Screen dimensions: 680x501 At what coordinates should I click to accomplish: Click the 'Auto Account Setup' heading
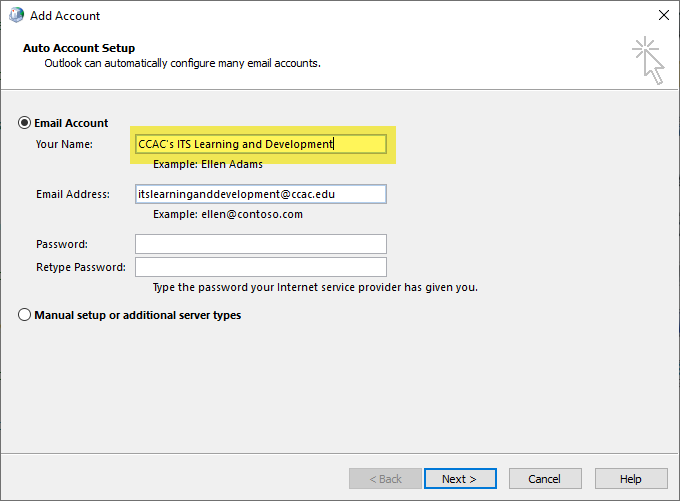point(79,48)
